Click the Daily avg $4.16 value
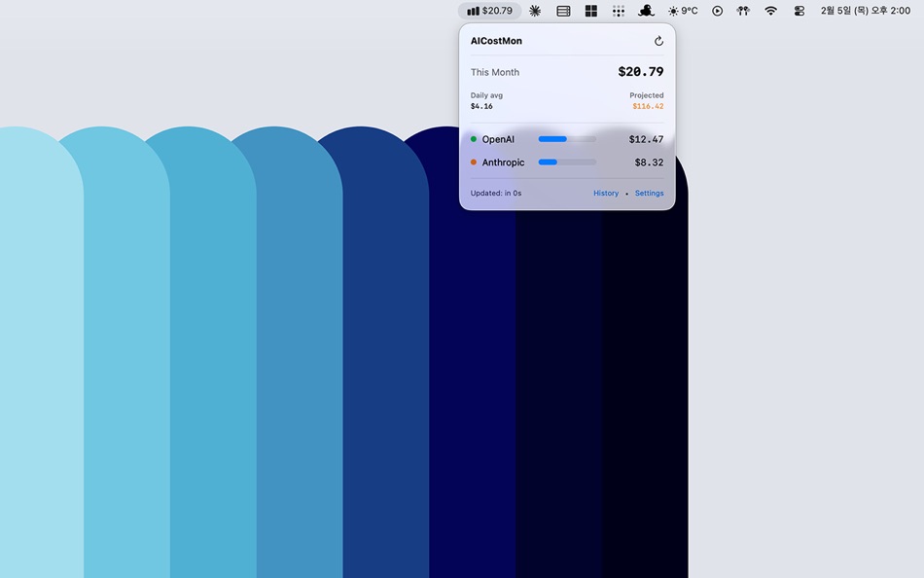The width and height of the screenshot is (924, 578). 481,106
